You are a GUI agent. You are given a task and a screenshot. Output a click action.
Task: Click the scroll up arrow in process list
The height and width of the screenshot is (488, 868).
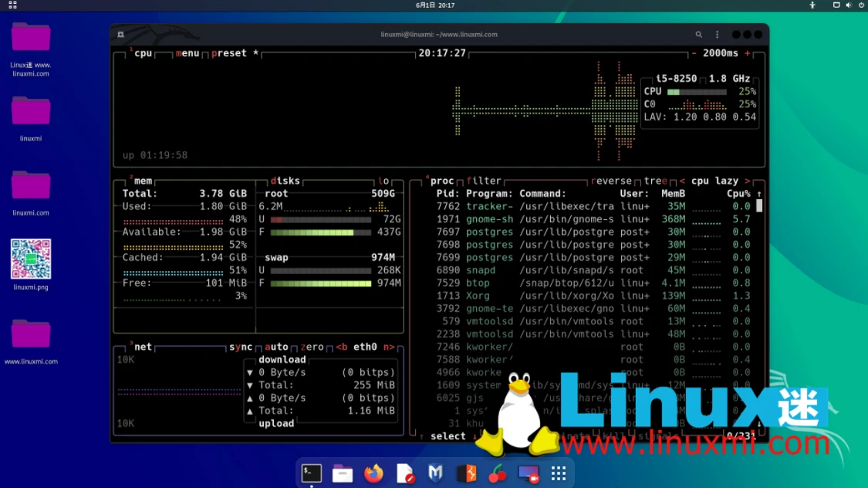pos(759,194)
